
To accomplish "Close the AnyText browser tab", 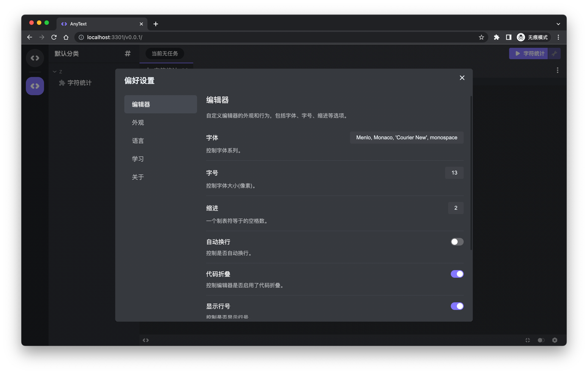I will [141, 24].
